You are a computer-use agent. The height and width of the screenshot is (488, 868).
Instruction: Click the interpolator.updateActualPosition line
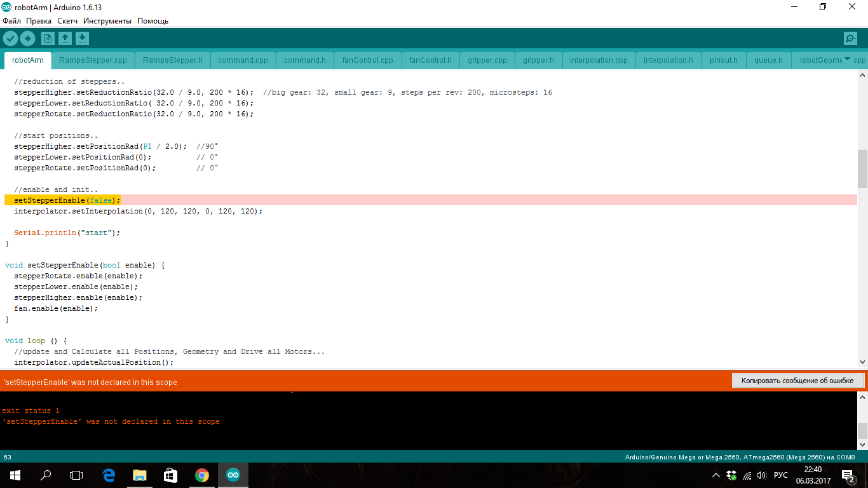coord(93,362)
